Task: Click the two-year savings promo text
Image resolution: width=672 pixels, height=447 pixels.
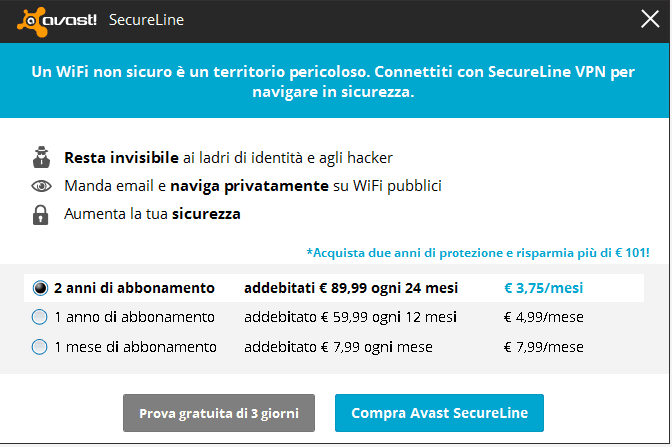Action: click(x=478, y=253)
